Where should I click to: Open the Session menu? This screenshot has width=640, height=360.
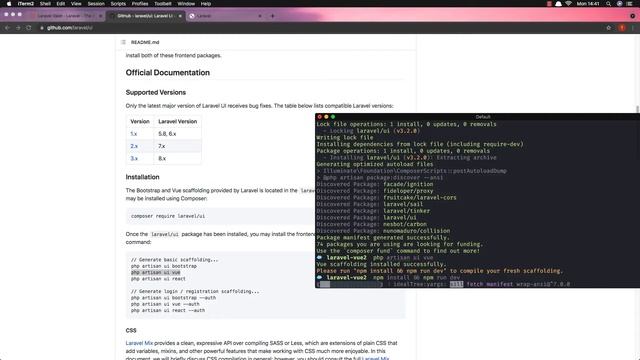coord(96,4)
